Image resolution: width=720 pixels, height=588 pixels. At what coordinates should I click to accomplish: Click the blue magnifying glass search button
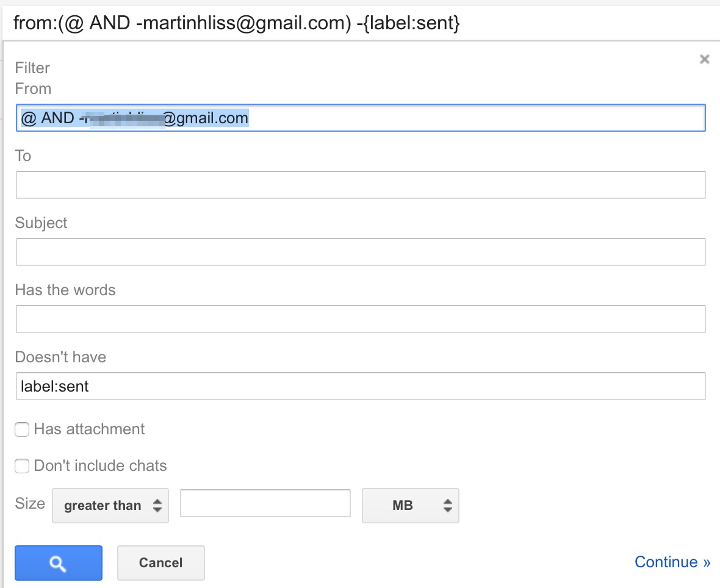coord(58,563)
